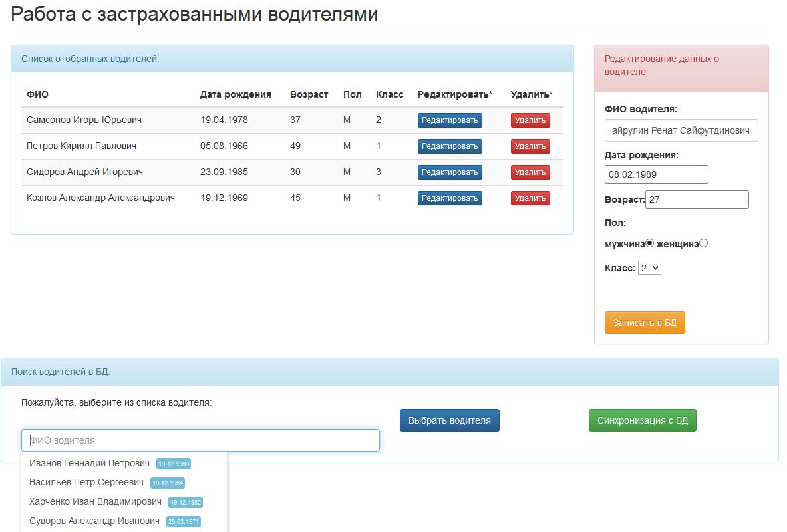Click the orange Записать в БД button
Image resolution: width=787 pixels, height=532 pixels.
point(645,323)
